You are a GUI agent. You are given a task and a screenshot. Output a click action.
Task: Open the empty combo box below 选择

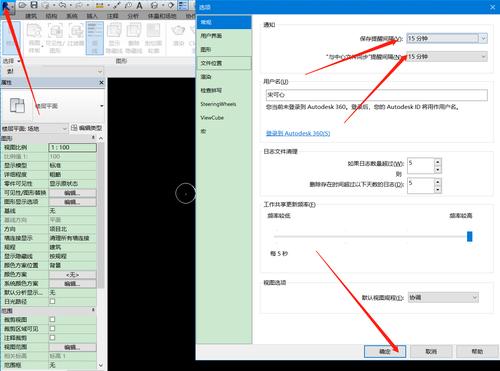pyautogui.click(x=54, y=71)
